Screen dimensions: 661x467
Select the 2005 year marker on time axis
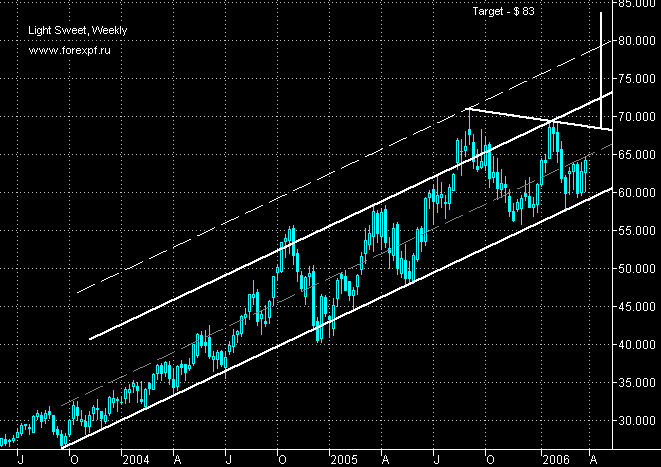[345, 459]
